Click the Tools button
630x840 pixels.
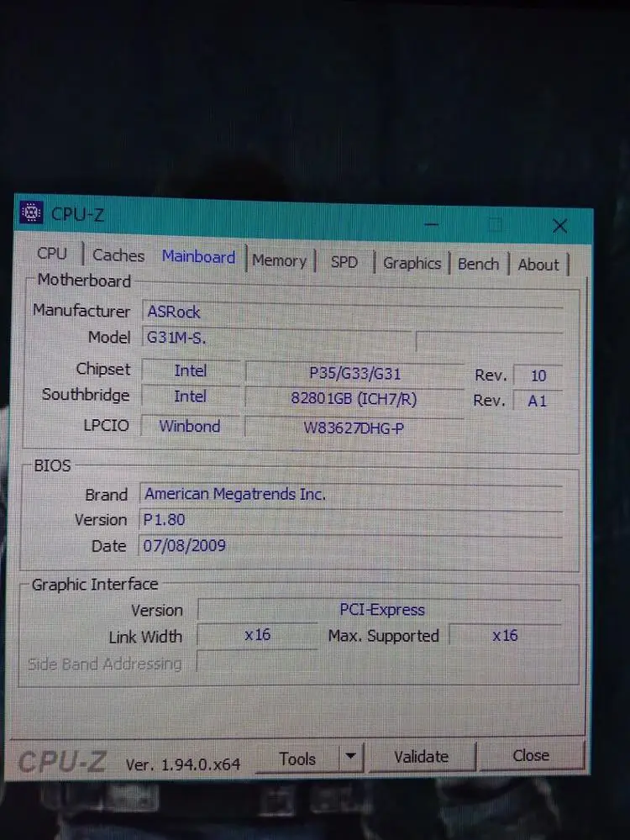[x=297, y=759]
